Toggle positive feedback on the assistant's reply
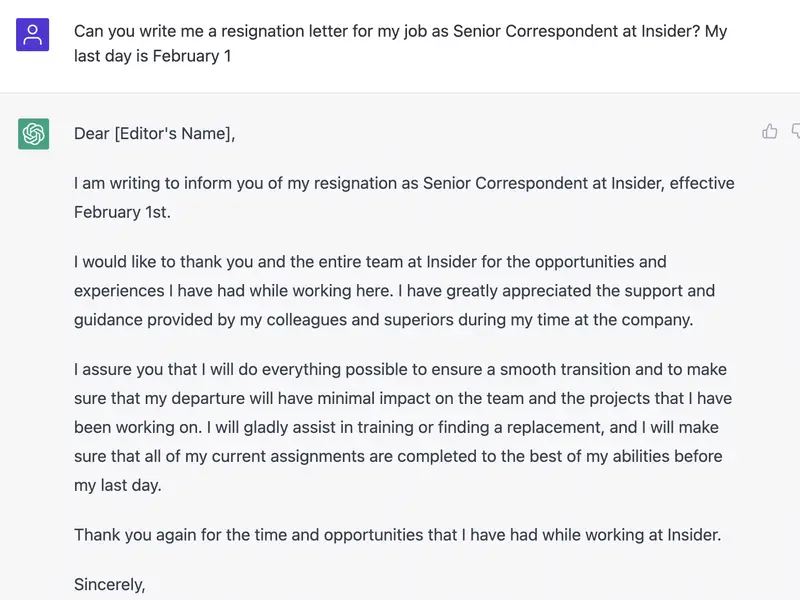Image resolution: width=800 pixels, height=600 pixels. (x=769, y=131)
